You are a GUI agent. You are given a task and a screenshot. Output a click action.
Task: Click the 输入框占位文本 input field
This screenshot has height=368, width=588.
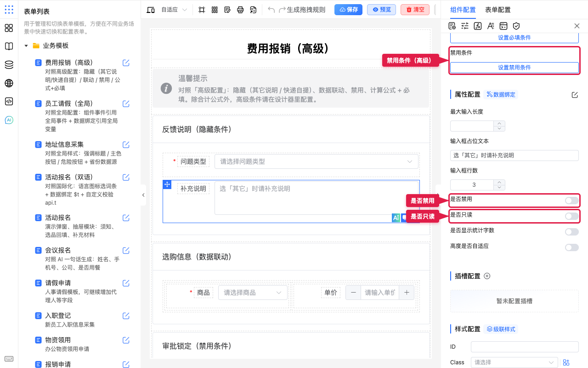click(514, 155)
